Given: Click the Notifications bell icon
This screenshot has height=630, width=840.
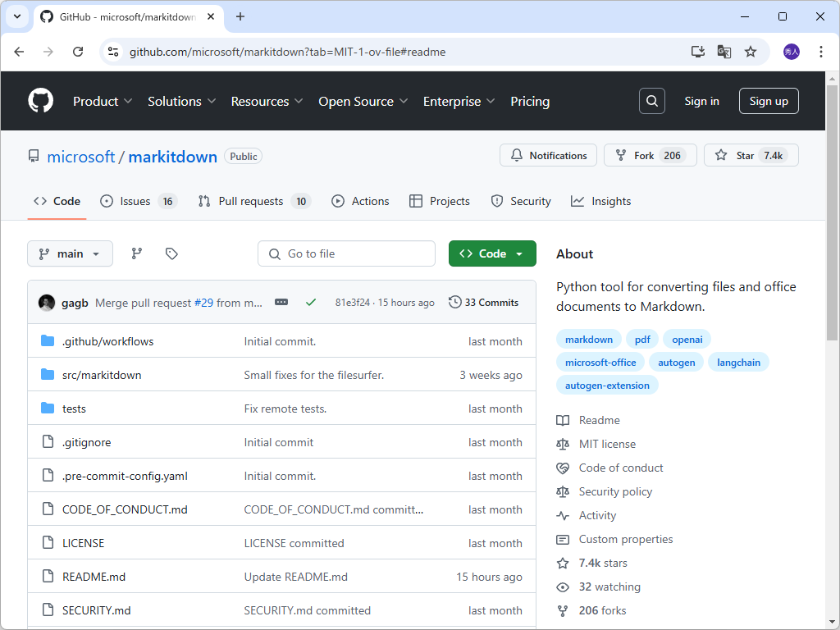Looking at the screenshot, I should (517, 155).
